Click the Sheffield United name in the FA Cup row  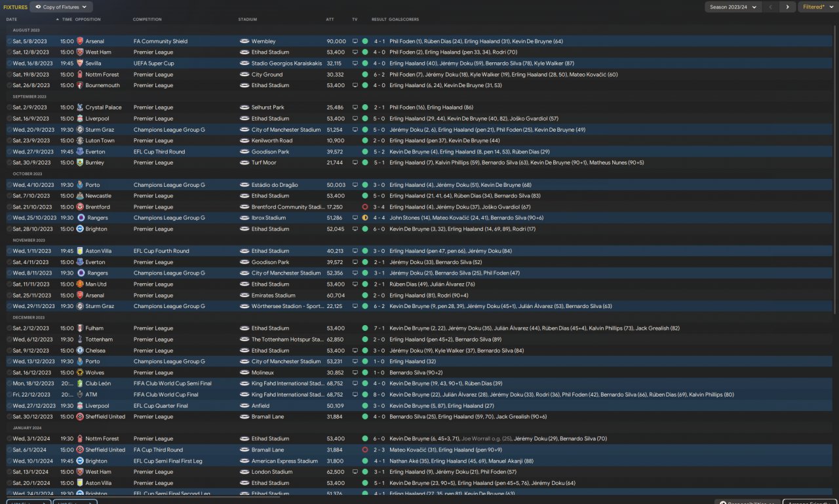point(106,450)
